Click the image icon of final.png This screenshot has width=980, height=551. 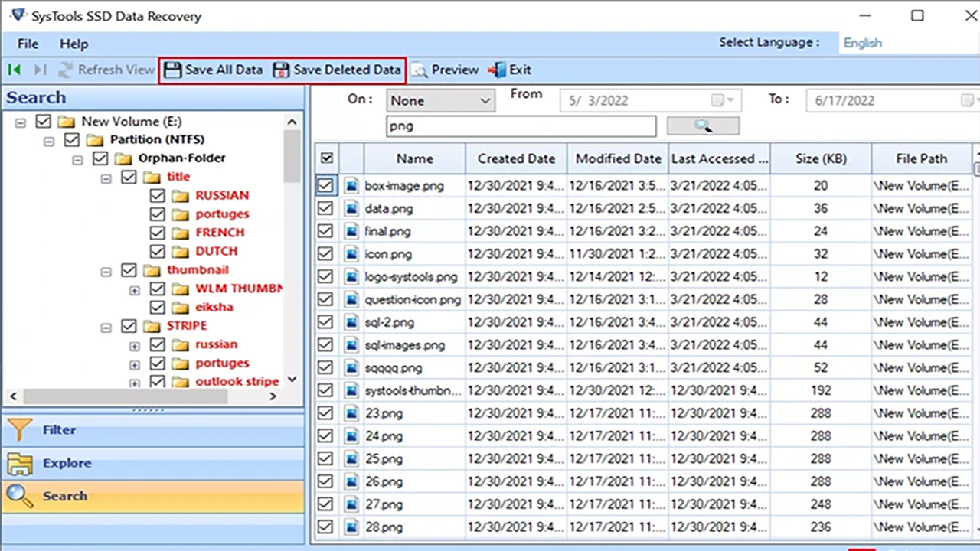coord(351,231)
